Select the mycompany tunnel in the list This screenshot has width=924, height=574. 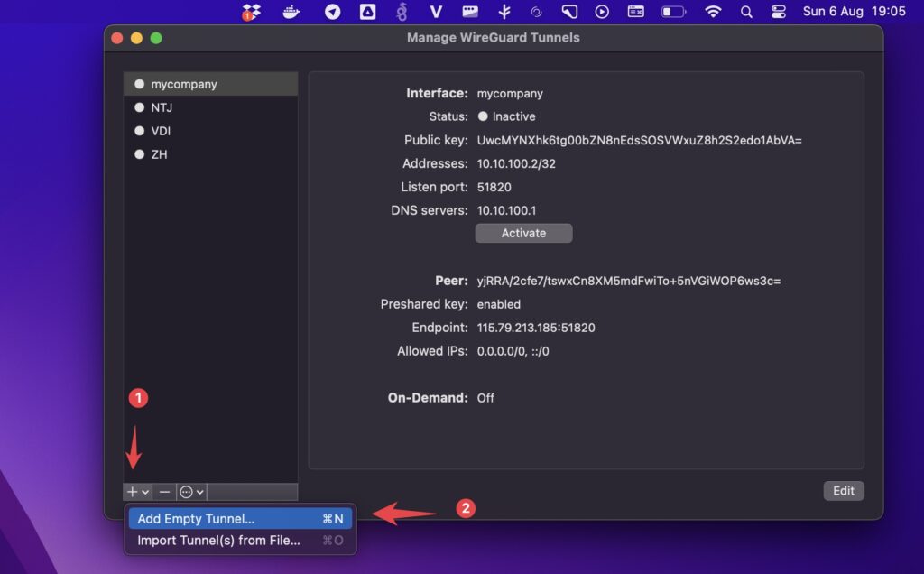coord(210,84)
